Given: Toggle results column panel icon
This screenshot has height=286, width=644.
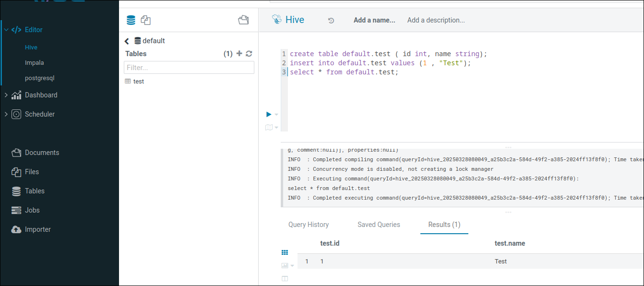Looking at the screenshot, I should tap(285, 279).
